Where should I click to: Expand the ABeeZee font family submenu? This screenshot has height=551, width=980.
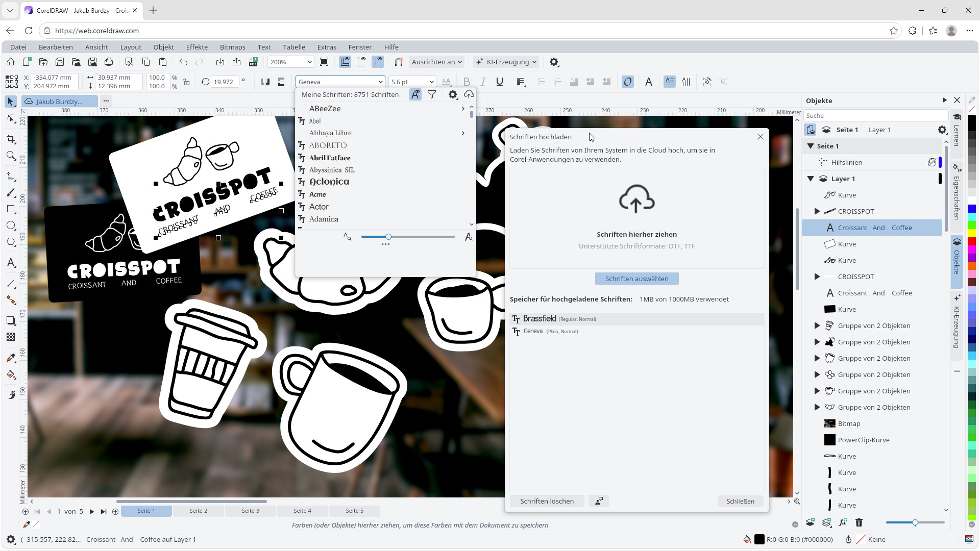point(463,109)
